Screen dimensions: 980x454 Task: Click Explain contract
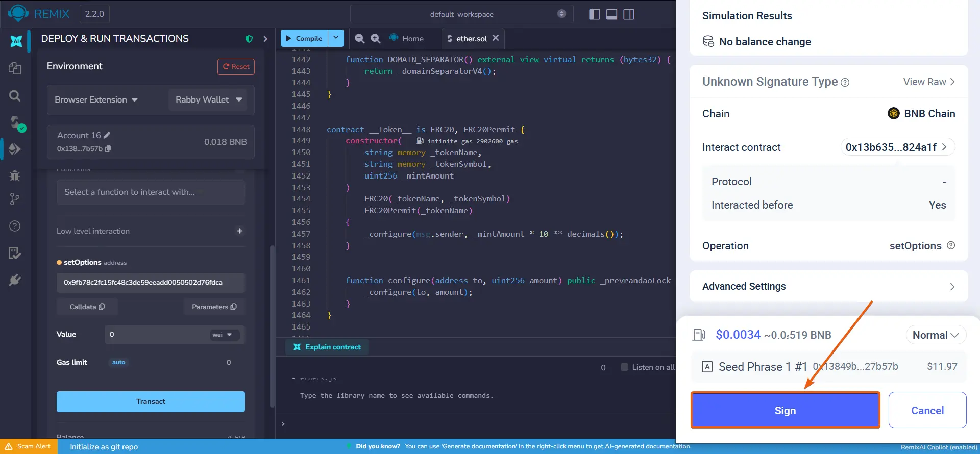[x=327, y=347]
